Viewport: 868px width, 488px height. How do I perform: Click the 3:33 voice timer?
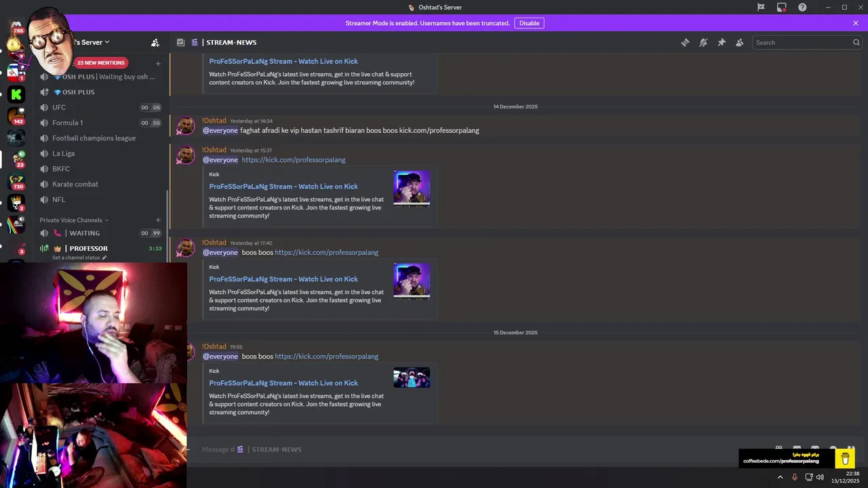tap(155, 249)
